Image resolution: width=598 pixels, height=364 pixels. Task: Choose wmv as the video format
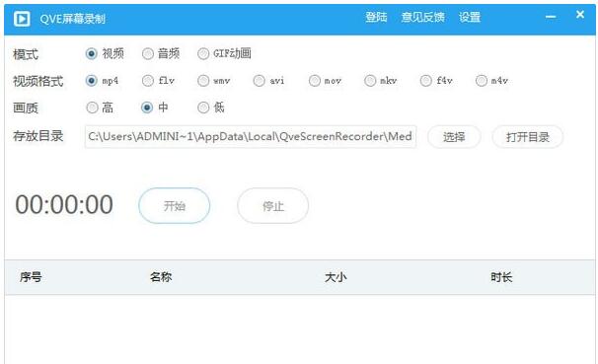pyautogui.click(x=203, y=81)
